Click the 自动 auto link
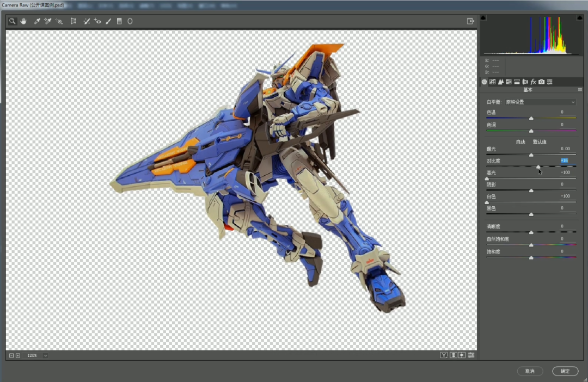Image resolution: width=588 pixels, height=382 pixels. [520, 141]
